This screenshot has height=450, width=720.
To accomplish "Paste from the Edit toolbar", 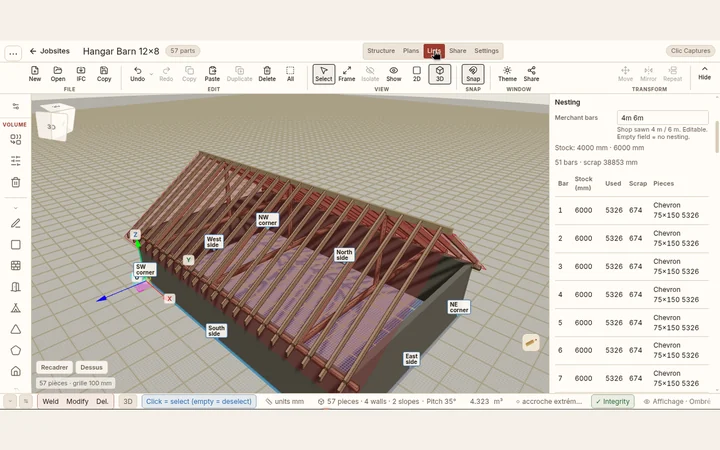I will coord(212,74).
